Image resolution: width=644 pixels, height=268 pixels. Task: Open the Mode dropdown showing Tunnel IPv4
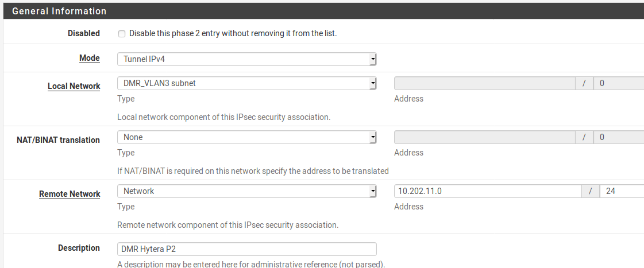point(247,59)
